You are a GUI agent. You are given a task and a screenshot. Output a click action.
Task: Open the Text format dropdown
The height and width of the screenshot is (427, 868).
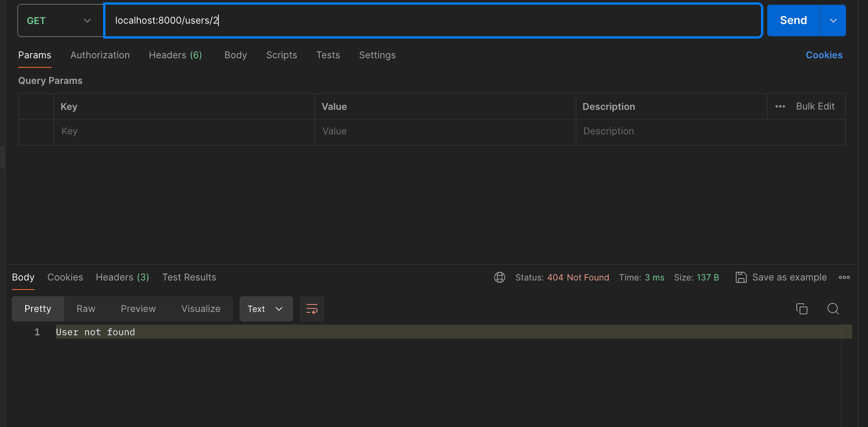(266, 309)
